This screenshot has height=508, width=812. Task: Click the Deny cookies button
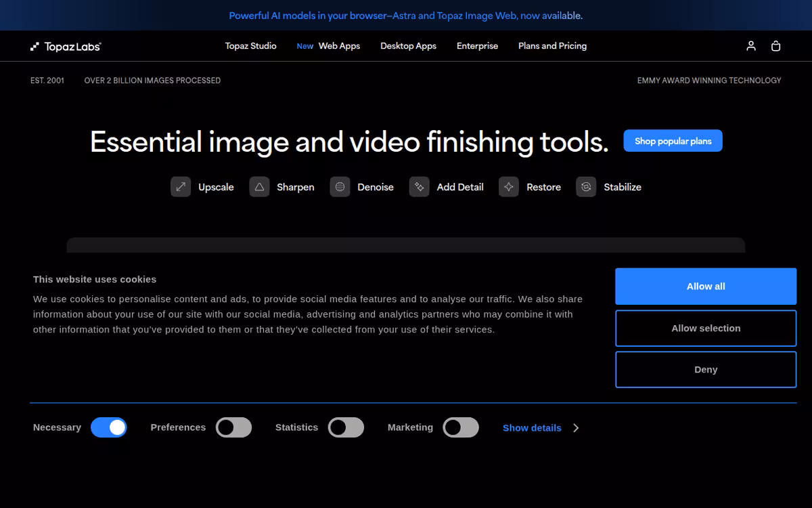[706, 370]
